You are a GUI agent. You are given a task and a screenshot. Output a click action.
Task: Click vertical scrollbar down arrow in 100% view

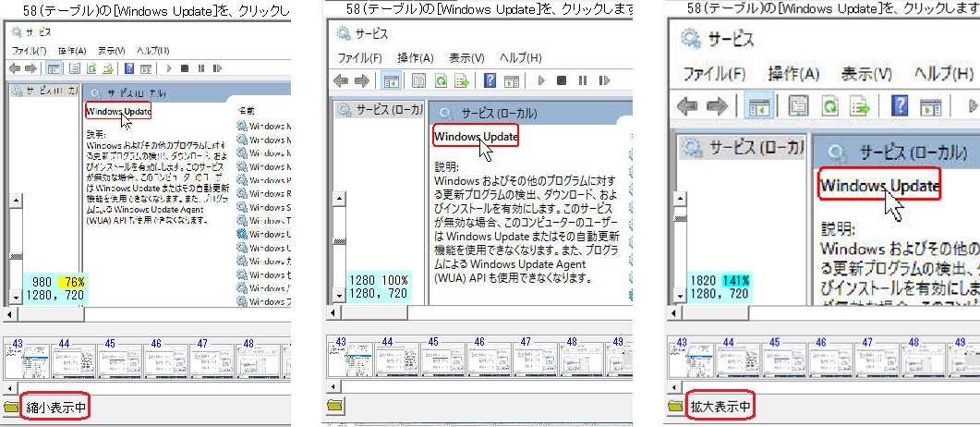(x=338, y=296)
